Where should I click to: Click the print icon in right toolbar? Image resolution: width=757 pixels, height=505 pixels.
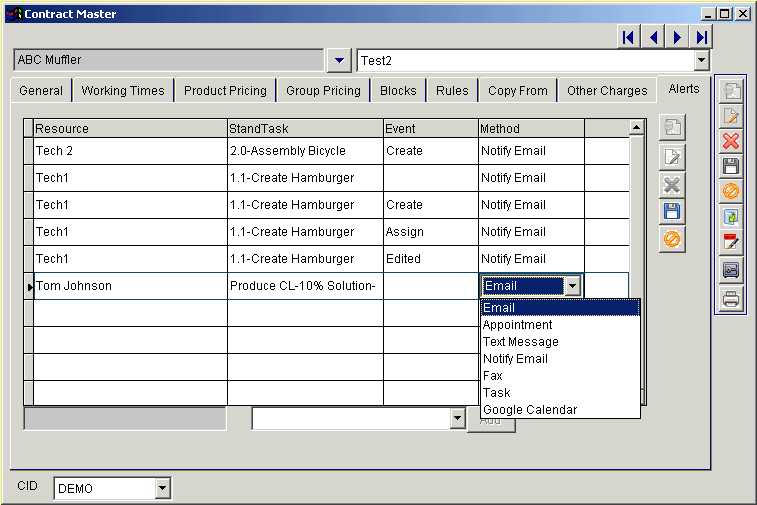731,298
